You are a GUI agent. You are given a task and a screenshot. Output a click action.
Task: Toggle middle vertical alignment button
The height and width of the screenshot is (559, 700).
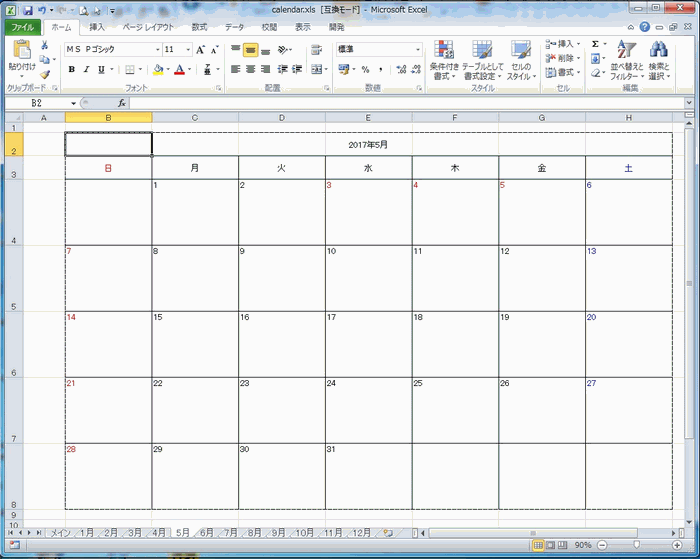tap(250, 50)
